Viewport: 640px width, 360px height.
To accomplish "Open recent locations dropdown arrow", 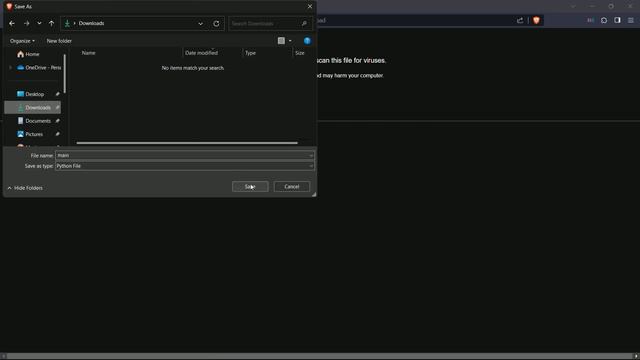I will 39,24.
